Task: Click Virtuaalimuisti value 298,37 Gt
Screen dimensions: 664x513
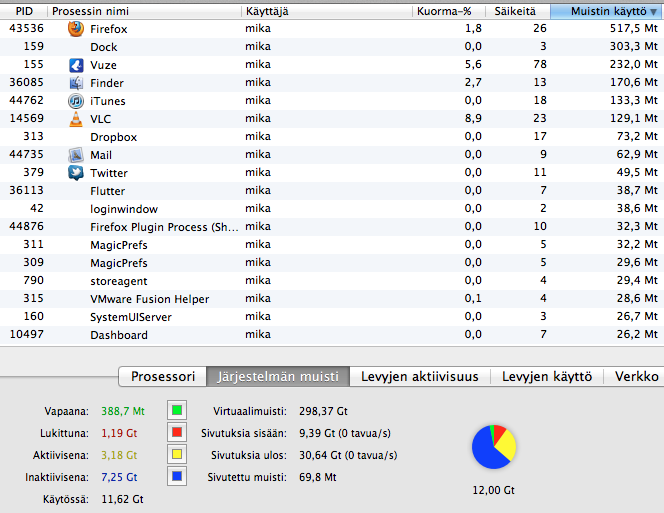Action: [x=323, y=411]
